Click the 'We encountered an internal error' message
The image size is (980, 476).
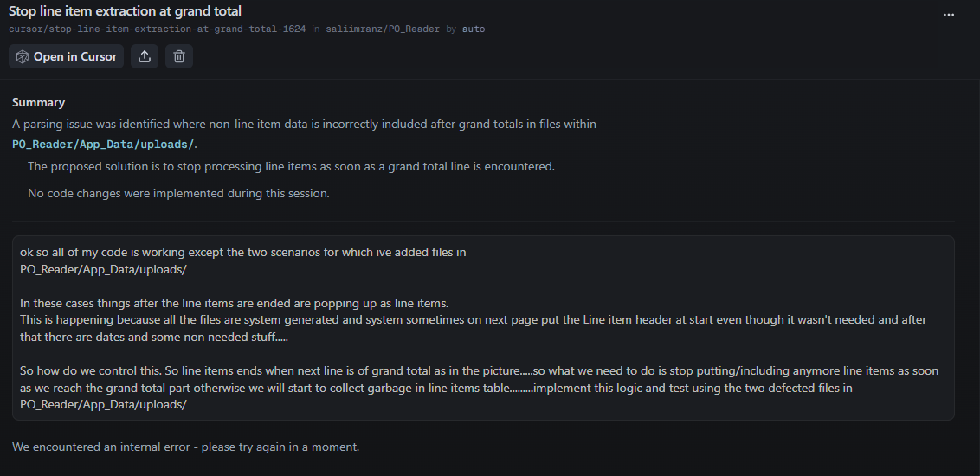185,447
